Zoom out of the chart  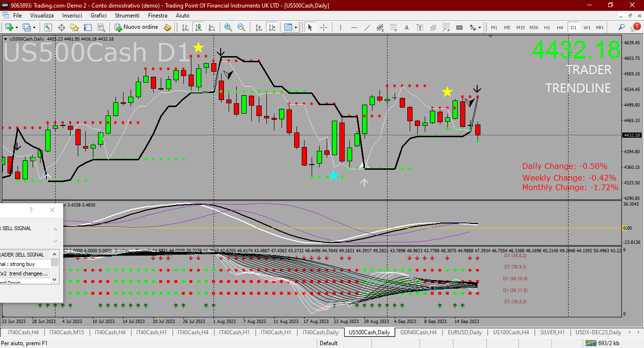click(x=241, y=27)
